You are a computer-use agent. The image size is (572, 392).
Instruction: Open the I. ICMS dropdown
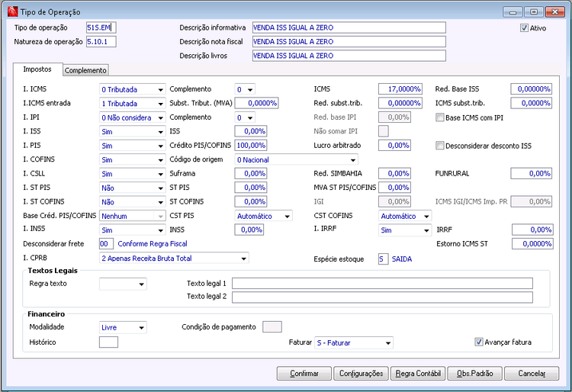[132, 89]
